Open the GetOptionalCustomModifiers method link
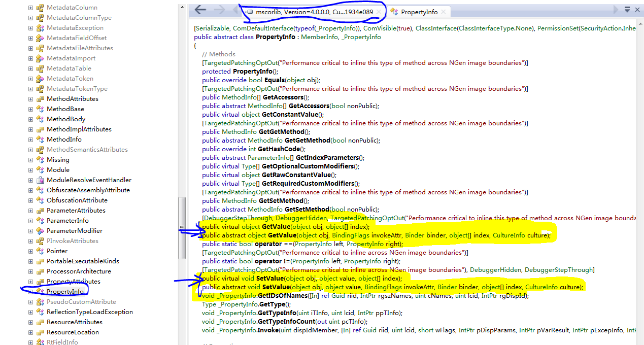Viewport: 644px width, 345px height. click(308, 166)
